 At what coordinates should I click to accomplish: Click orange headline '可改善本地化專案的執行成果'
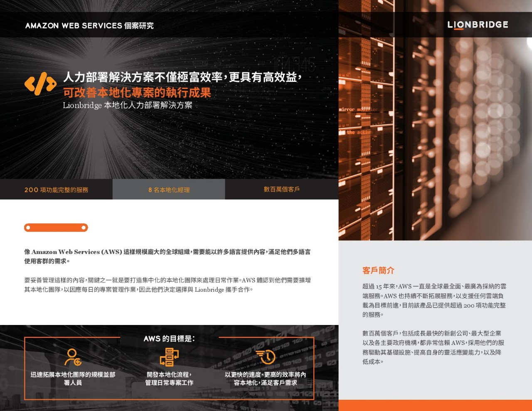[x=137, y=92]
